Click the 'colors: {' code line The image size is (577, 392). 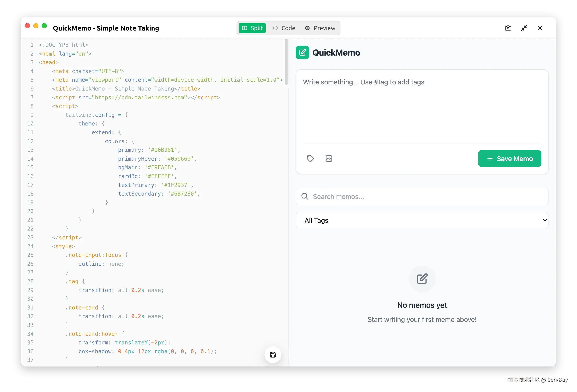point(119,141)
